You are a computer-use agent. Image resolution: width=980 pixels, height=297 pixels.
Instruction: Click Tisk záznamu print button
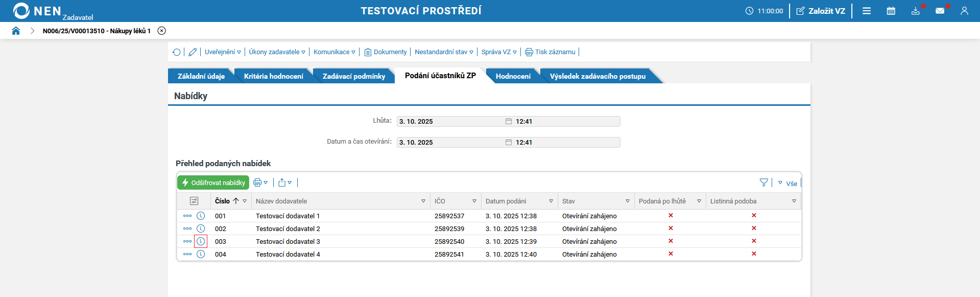pyautogui.click(x=550, y=52)
